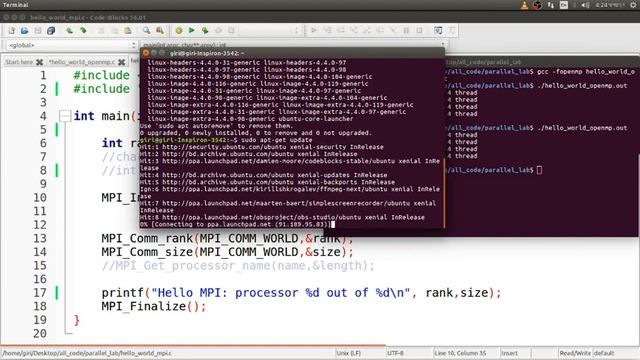Click debugger Step out icon
This screenshot has width=640, height=360.
367,31
